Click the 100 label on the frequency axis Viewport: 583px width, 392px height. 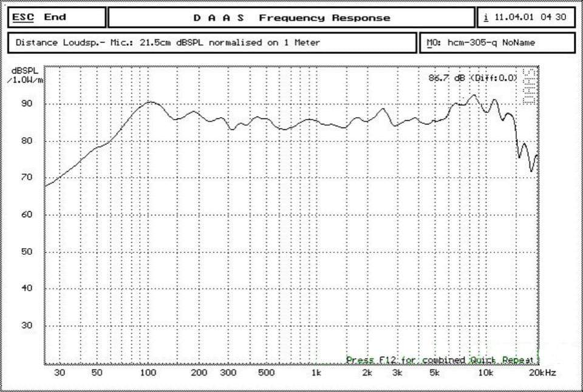(x=148, y=373)
